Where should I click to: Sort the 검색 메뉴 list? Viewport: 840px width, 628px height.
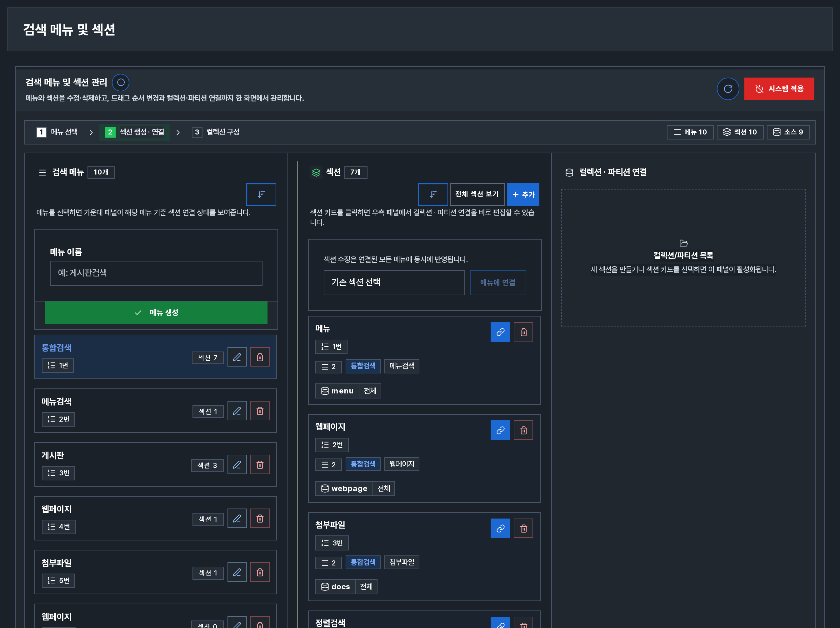[261, 194]
